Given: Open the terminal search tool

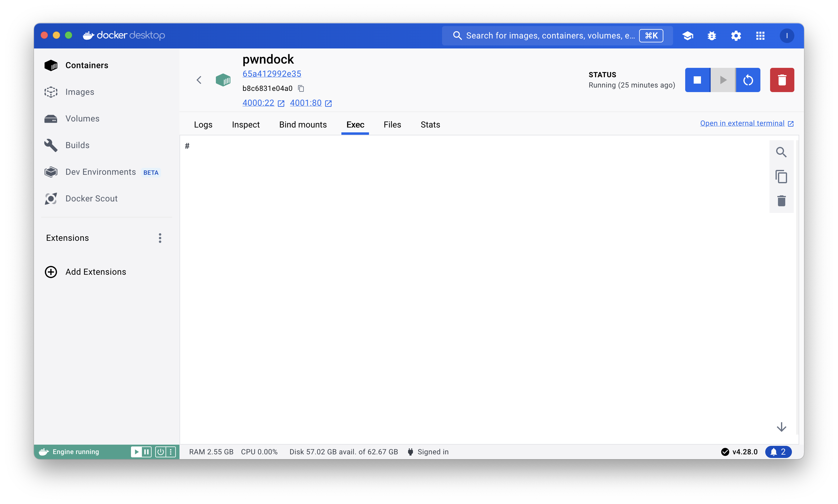Looking at the screenshot, I should pyautogui.click(x=781, y=152).
